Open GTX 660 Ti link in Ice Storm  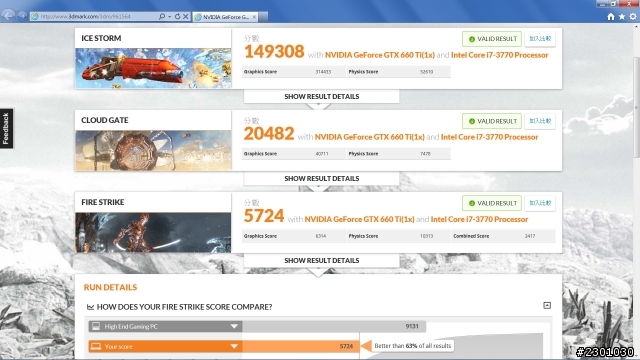pos(380,55)
